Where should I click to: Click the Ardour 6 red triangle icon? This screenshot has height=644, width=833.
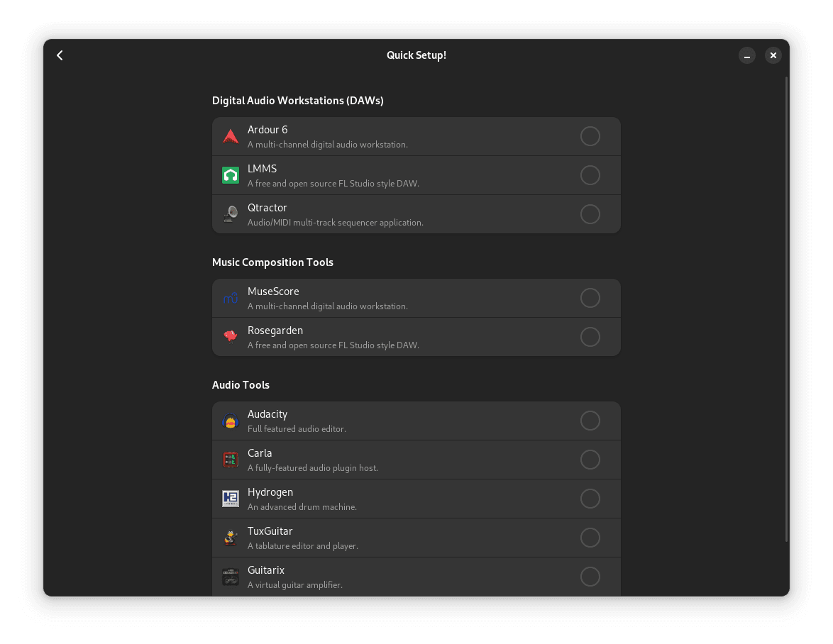231,136
